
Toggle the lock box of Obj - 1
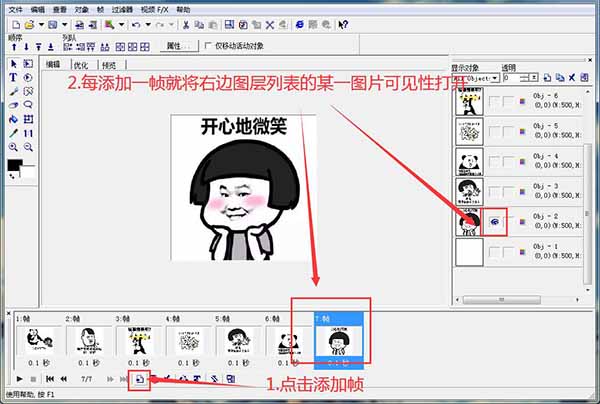[x=508, y=252]
